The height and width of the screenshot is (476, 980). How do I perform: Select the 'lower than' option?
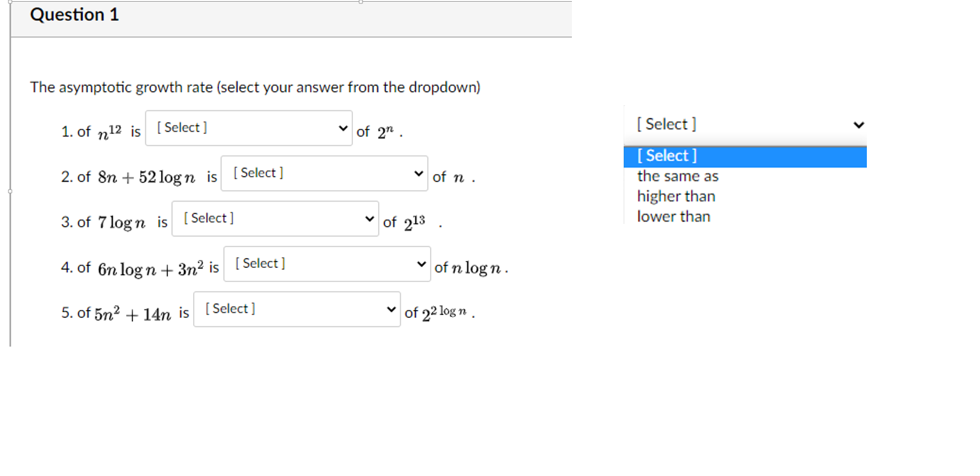pyautogui.click(x=674, y=217)
